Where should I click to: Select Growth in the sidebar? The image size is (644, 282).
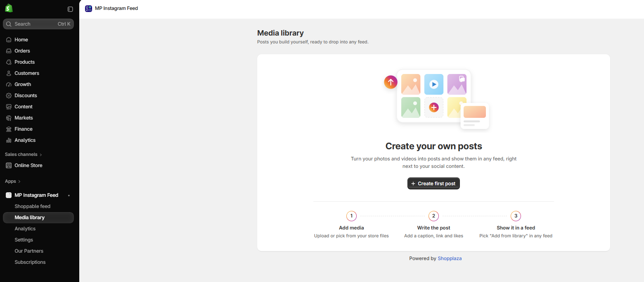[38, 84]
